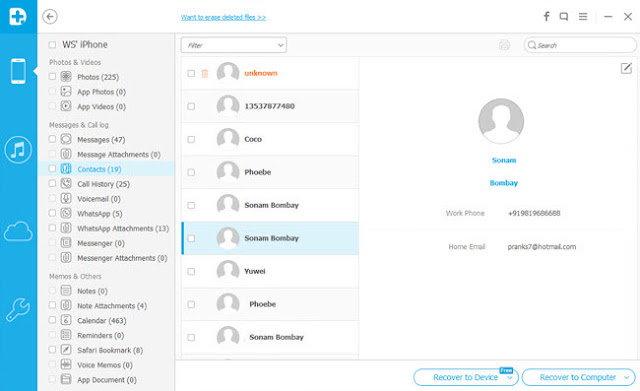Screen dimensions: 640x391
Task: Click inside the Search field
Action: (580, 45)
